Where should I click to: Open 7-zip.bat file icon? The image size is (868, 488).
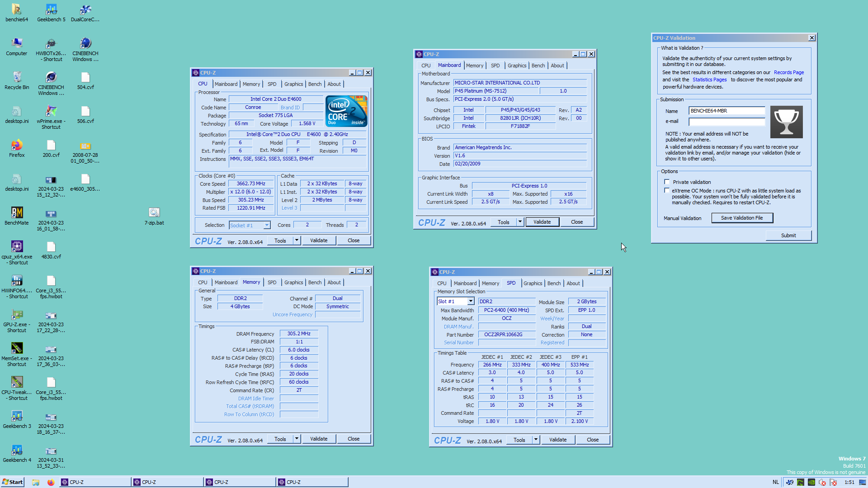coord(154,216)
